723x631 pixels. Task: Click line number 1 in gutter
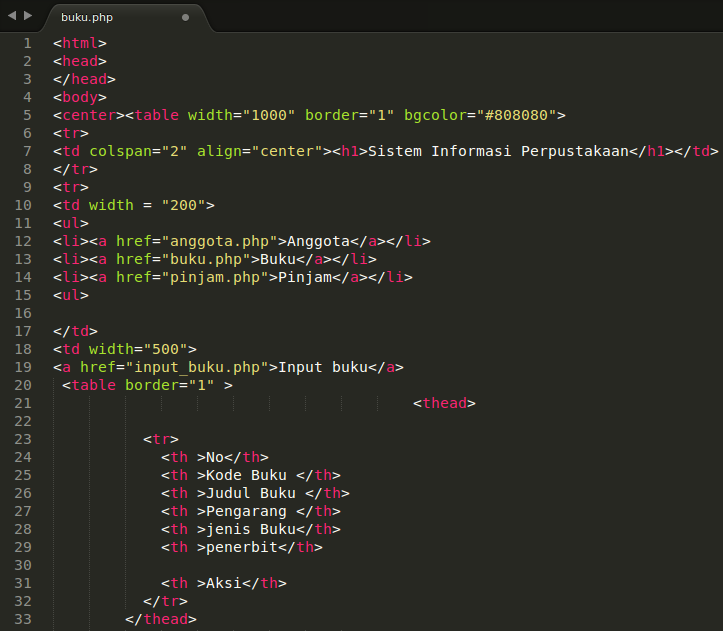27,43
